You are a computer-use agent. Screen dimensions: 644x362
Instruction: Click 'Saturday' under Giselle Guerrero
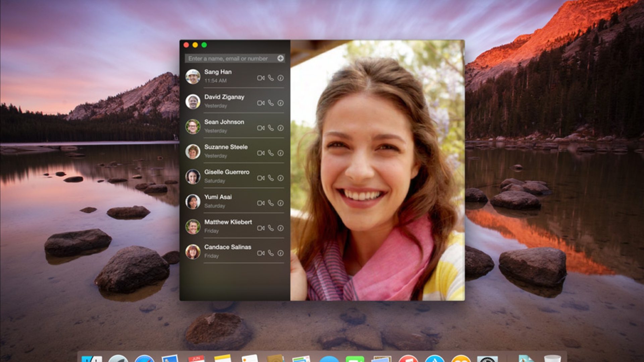click(215, 181)
